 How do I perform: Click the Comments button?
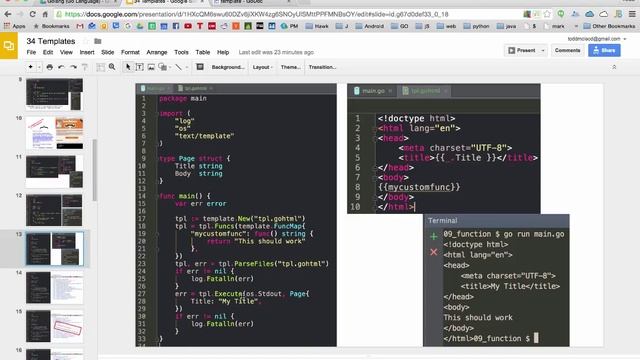coord(567,50)
